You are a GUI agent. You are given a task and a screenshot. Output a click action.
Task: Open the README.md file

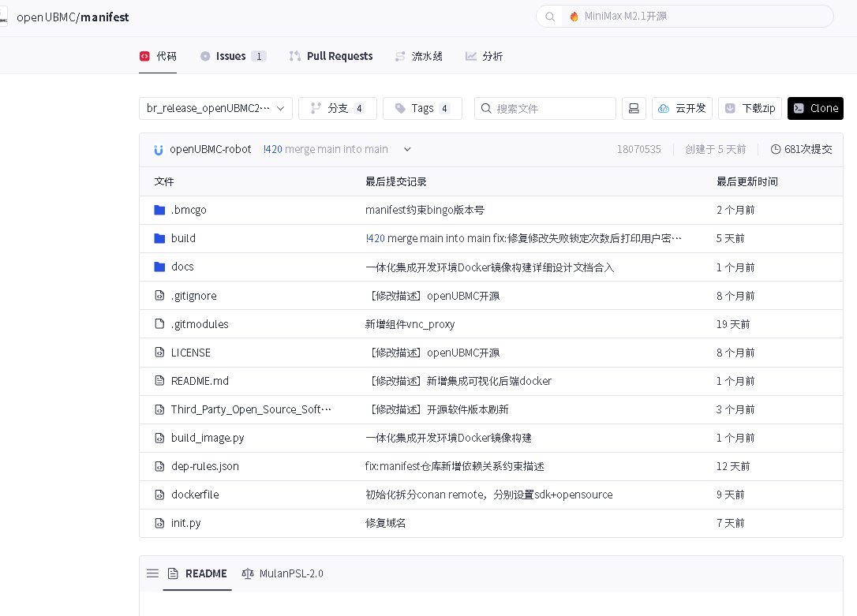pyautogui.click(x=200, y=381)
